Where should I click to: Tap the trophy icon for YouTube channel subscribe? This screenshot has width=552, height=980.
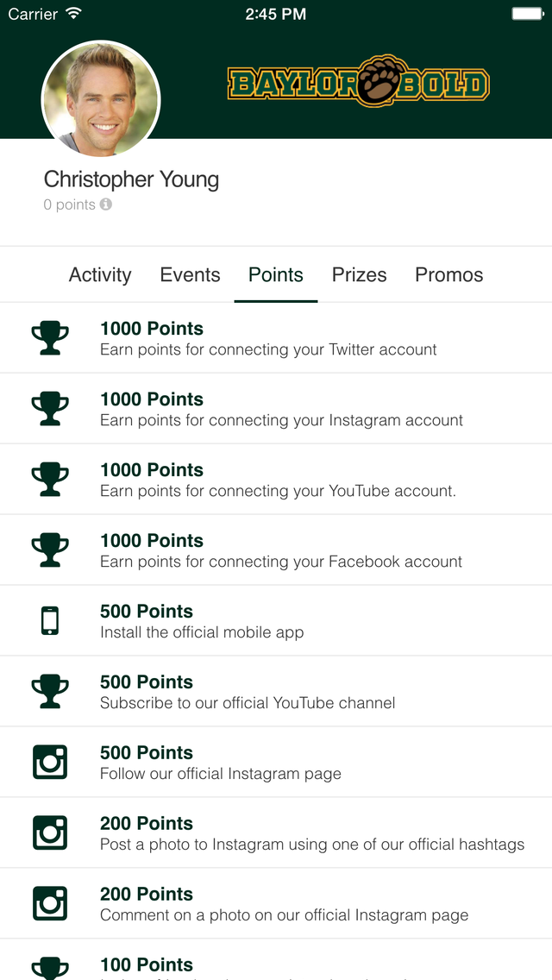(x=50, y=691)
